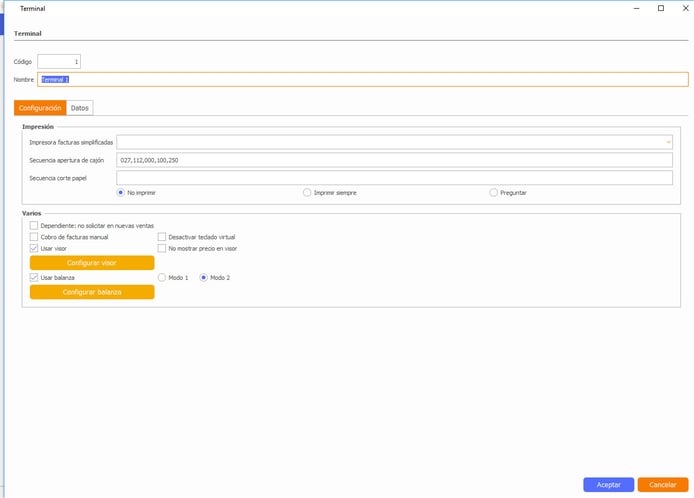Select the No imprimir radio option
This screenshot has width=694, height=498.
pyautogui.click(x=121, y=192)
